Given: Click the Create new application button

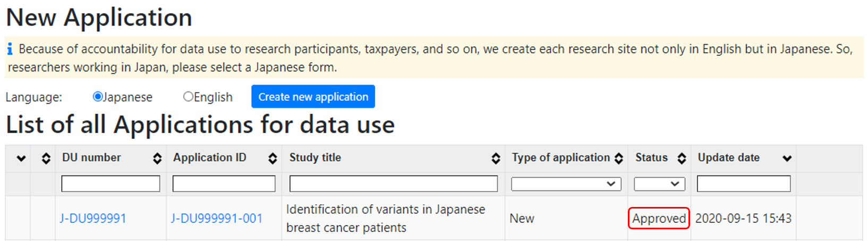Looking at the screenshot, I should point(313,97).
